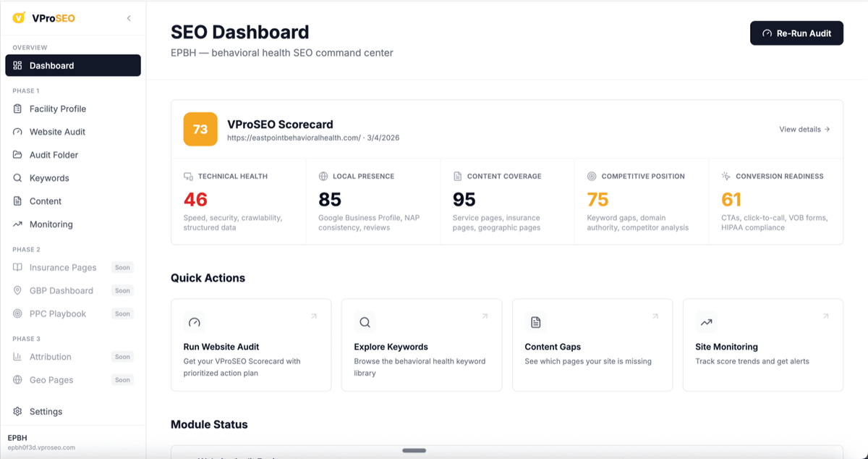Collapse the sidebar using the chevron
The height and width of the screenshot is (459, 868).
(129, 18)
